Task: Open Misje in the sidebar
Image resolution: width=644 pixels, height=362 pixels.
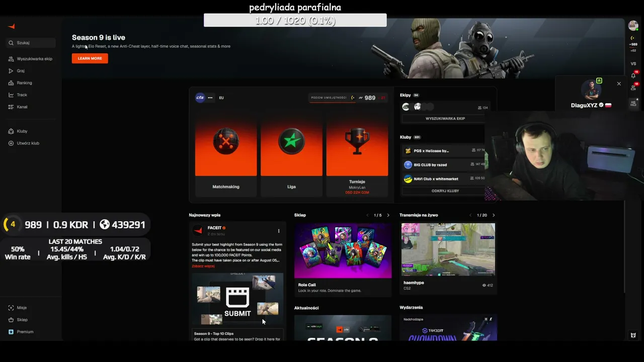Action: (x=18, y=308)
